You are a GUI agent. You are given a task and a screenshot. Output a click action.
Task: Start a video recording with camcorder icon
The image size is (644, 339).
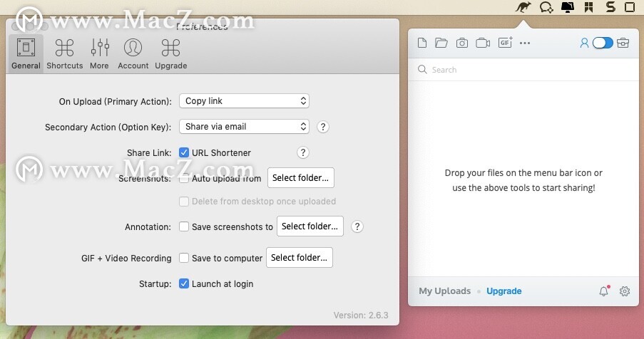[483, 43]
